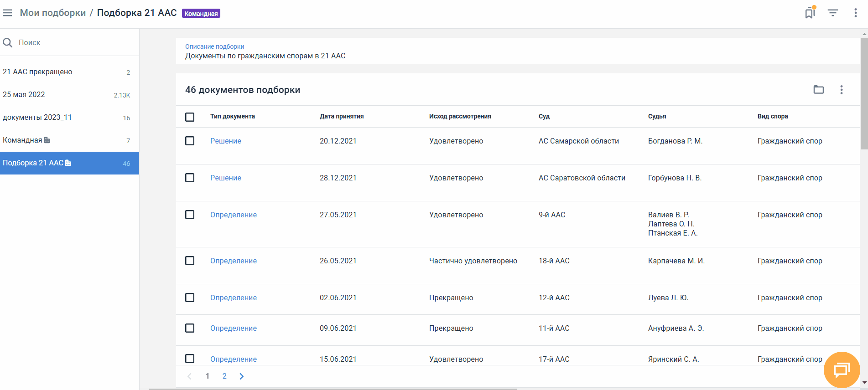Click the 46 документов подборки heading
Image resolution: width=868 pixels, height=390 pixels.
point(243,90)
